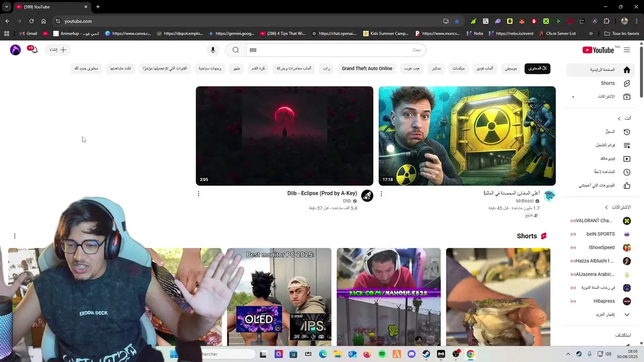The height and width of the screenshot is (362, 644).
Task: Expand the You section chevron
Action: 619,119
